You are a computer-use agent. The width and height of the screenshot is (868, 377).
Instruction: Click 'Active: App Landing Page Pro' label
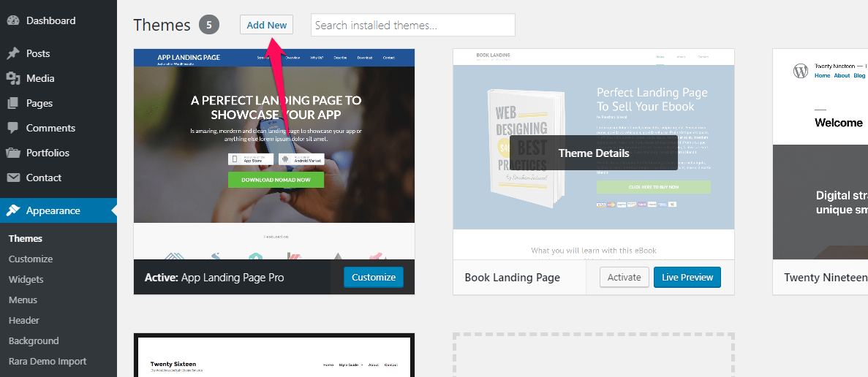pyautogui.click(x=214, y=278)
